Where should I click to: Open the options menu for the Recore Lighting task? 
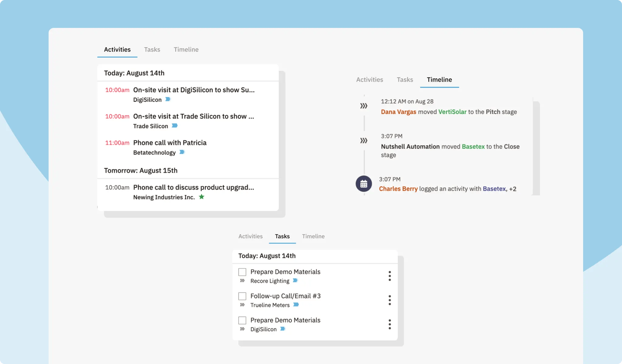click(390, 276)
